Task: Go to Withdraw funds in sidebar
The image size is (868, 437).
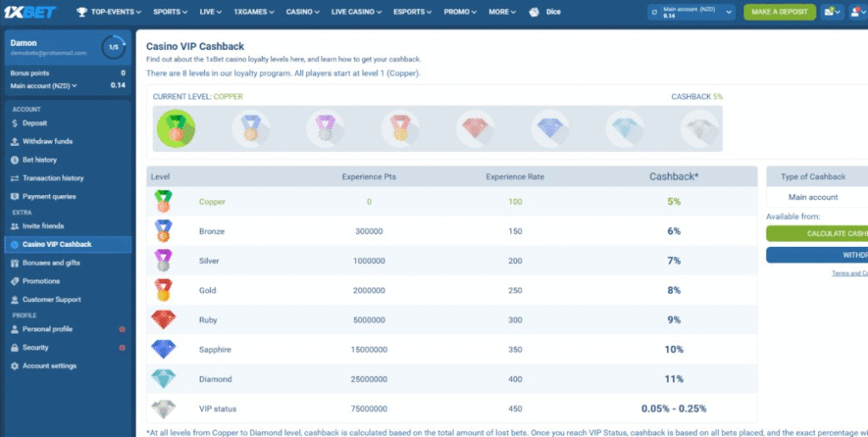Action: [47, 141]
